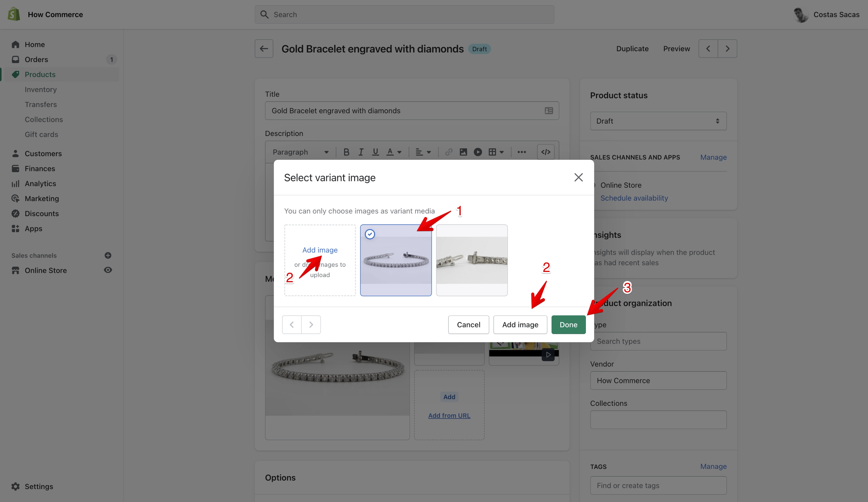Toggle the selected bracelet image checkmark
This screenshot has width=868, height=502.
click(x=370, y=234)
